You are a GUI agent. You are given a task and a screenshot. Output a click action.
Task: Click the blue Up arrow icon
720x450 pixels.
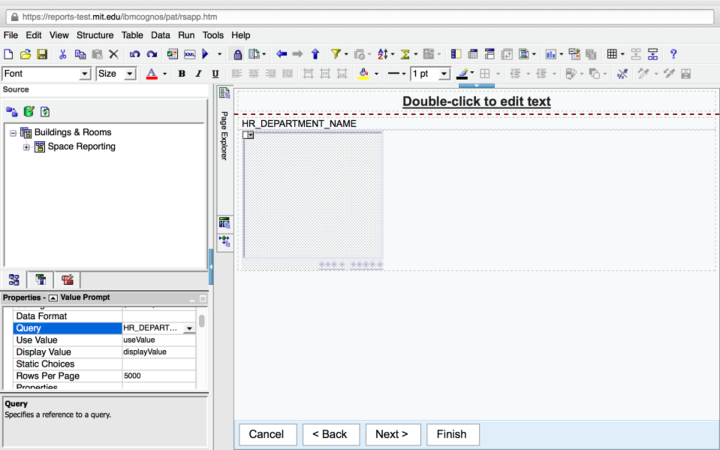[315, 54]
